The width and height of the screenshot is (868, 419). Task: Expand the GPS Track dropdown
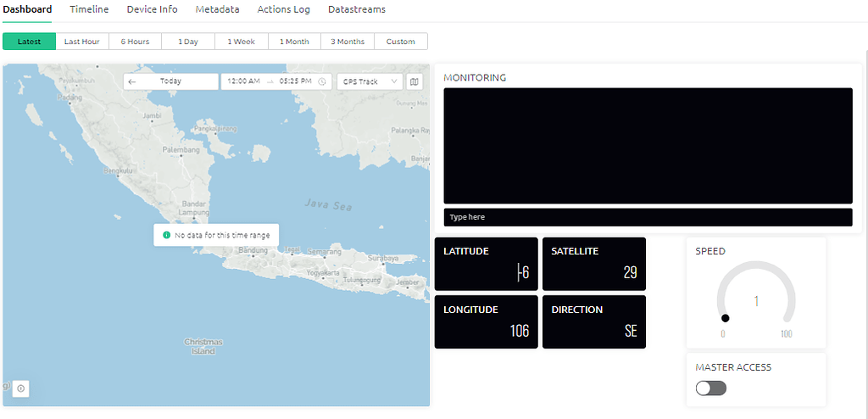370,81
